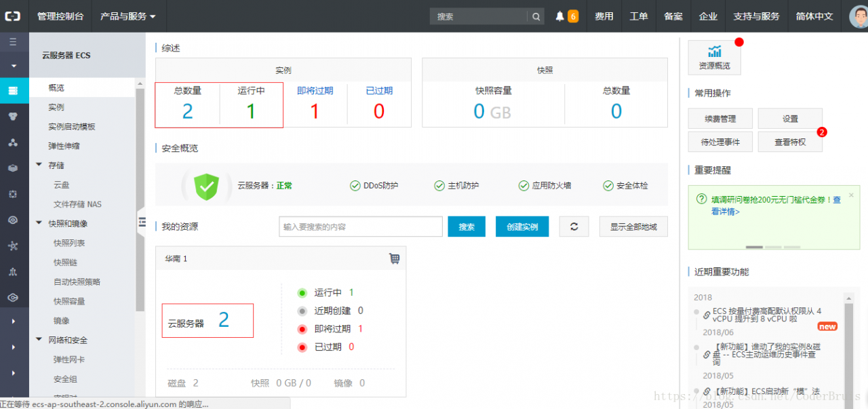Click the Aliyun logo in the top bar
Viewport: 868px width, 409px height.
14,16
